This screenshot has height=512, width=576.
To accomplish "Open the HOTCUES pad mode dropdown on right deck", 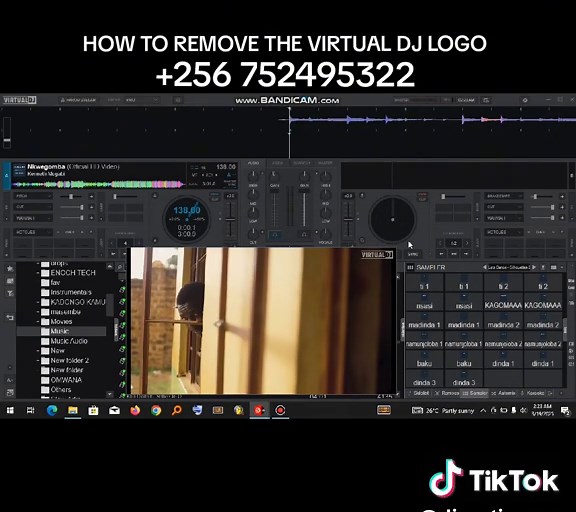I will (504, 232).
